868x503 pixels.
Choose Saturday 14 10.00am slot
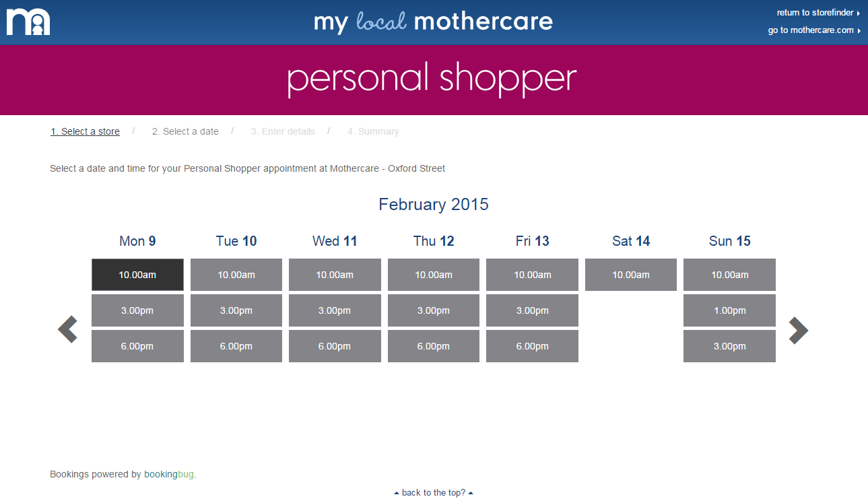tap(631, 275)
